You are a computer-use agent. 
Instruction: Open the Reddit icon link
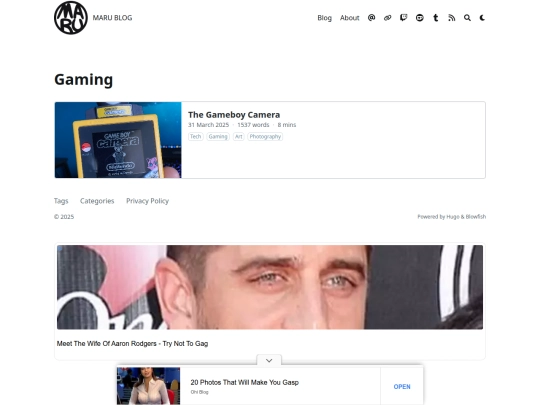point(419,18)
